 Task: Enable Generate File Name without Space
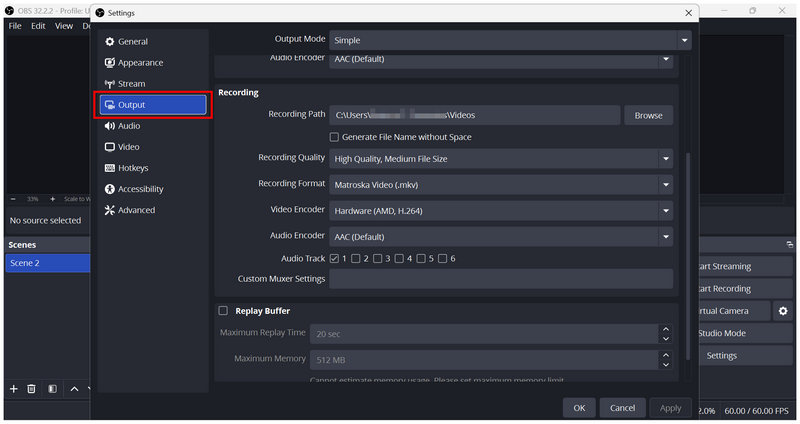[x=334, y=137]
